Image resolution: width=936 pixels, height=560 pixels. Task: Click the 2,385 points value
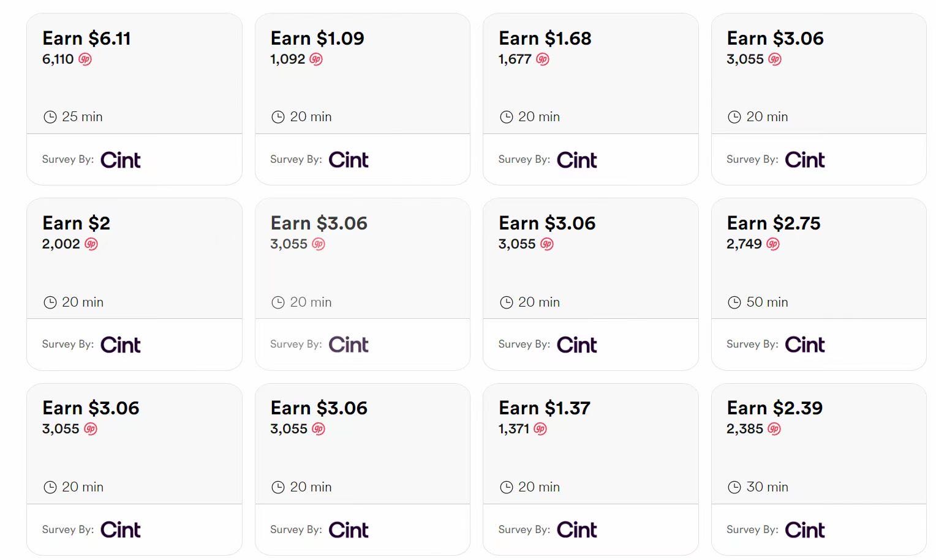pyautogui.click(x=745, y=429)
